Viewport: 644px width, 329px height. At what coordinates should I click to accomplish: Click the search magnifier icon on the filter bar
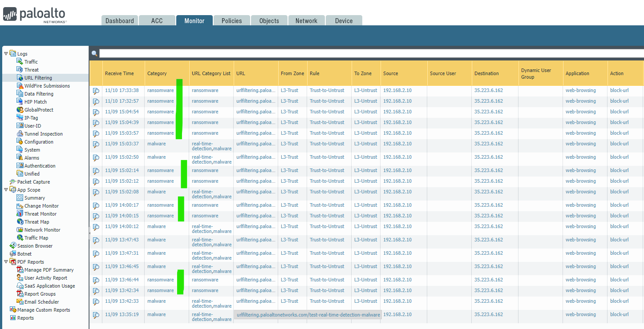(x=94, y=53)
